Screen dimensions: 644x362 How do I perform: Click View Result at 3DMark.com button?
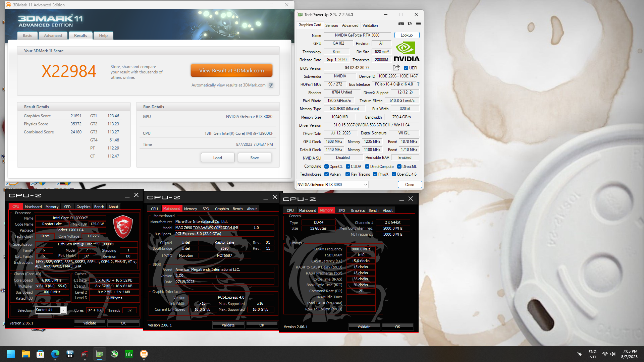pos(231,71)
